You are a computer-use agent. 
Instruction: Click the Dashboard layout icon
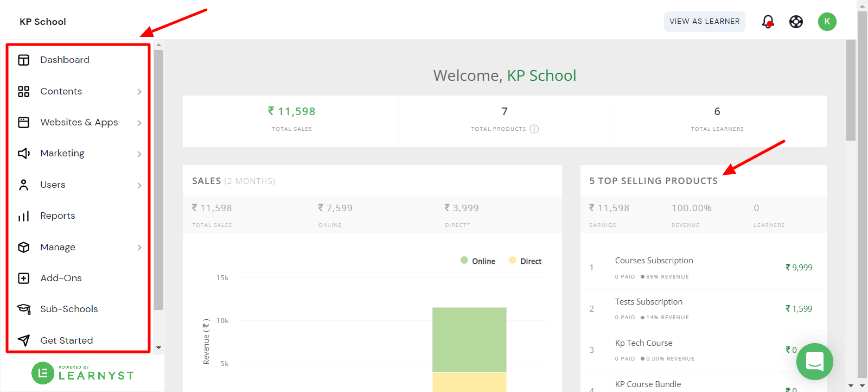pyautogui.click(x=24, y=60)
